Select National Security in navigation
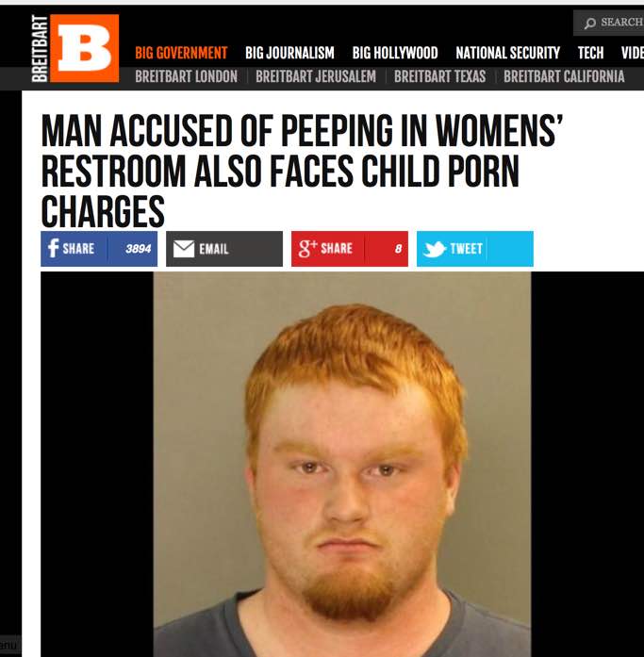The height and width of the screenshot is (657, 644). [508, 53]
